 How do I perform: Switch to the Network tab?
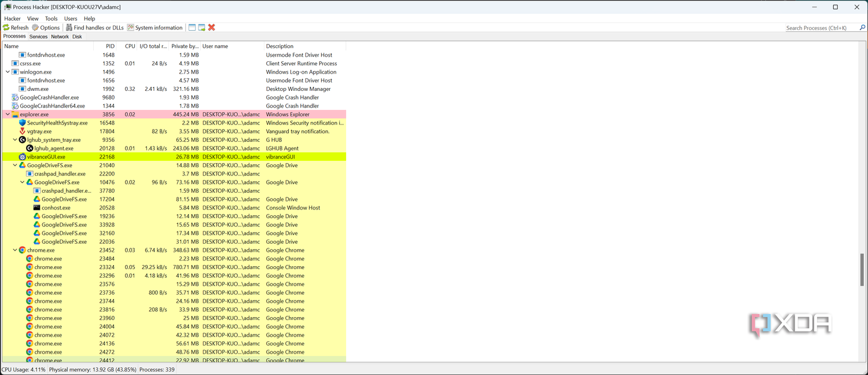(x=60, y=36)
